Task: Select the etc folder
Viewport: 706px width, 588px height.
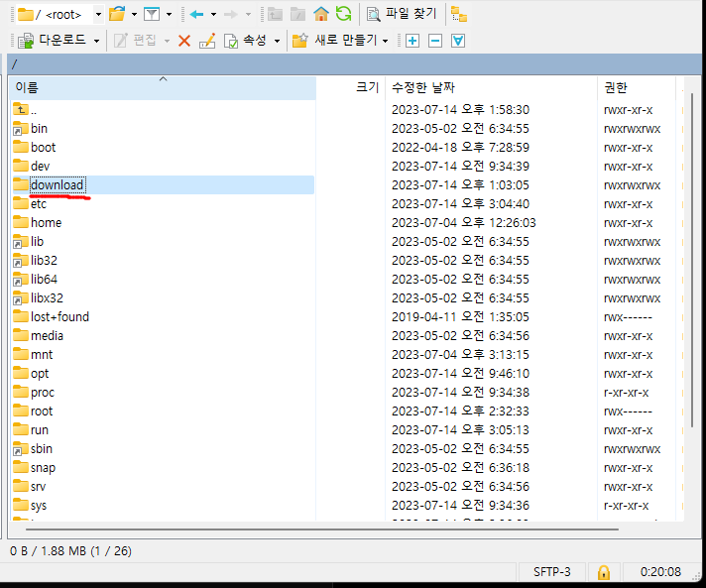Action: pyautogui.click(x=163, y=204)
